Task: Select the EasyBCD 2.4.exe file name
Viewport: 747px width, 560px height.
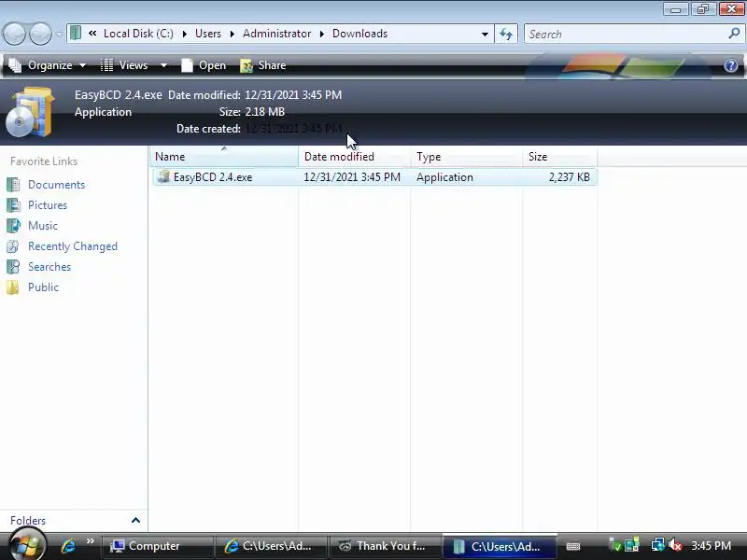Action: point(213,177)
